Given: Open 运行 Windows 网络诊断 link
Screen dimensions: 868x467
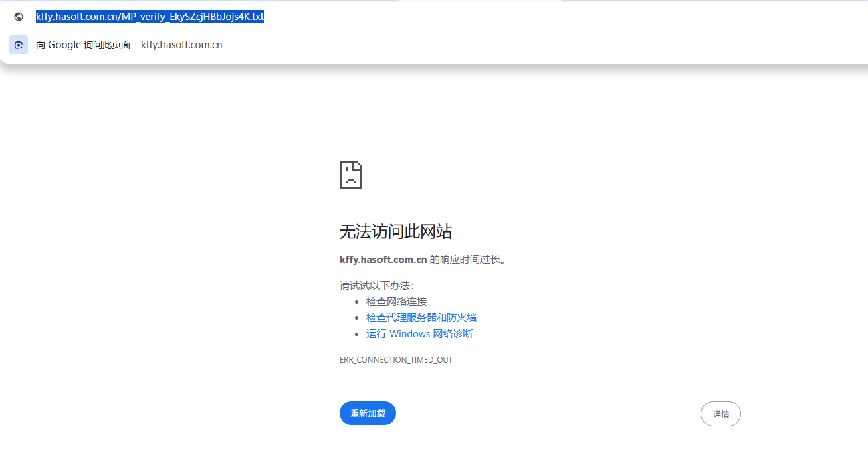Looking at the screenshot, I should click(419, 333).
